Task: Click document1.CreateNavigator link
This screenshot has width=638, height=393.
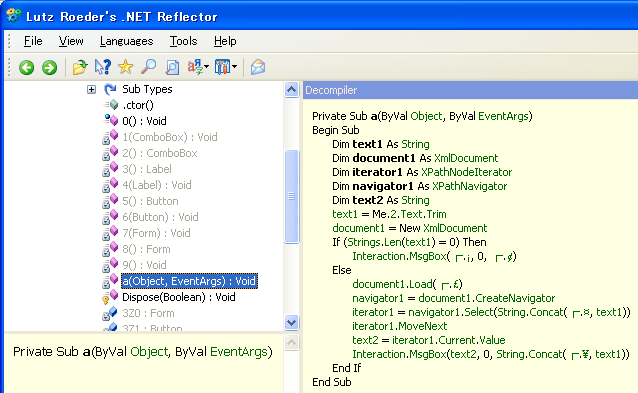Action: click(x=487, y=298)
